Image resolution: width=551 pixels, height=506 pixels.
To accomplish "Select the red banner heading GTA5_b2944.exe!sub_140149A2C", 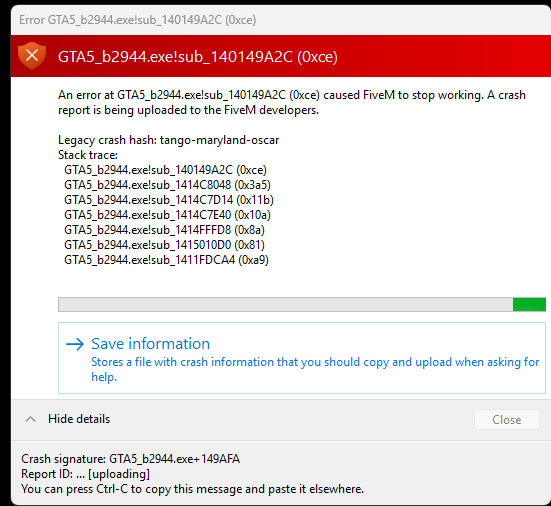I will (x=197, y=57).
